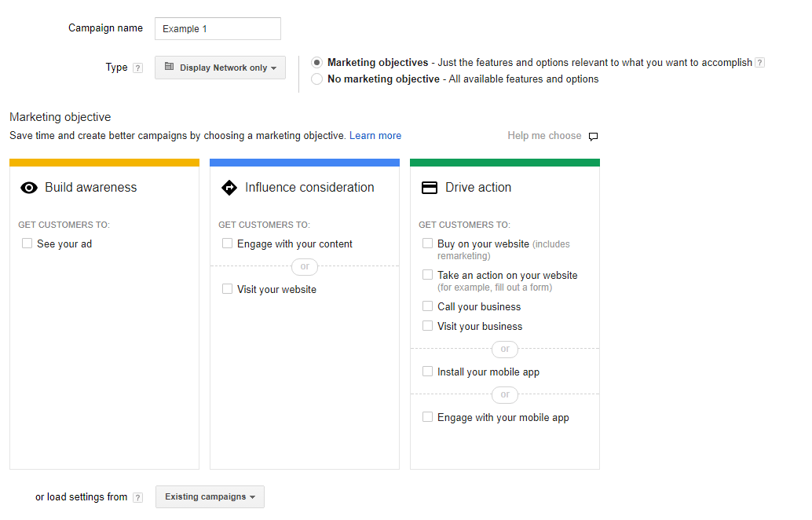Click help icon next to load settings from

(137, 497)
